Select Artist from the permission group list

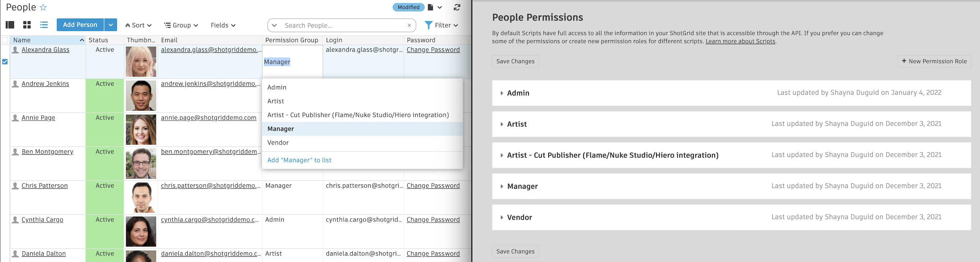(275, 101)
